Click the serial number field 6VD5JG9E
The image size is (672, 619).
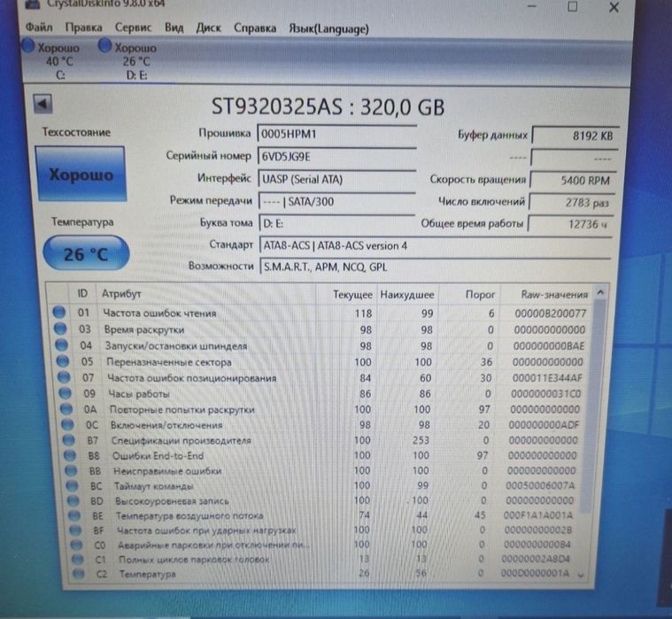(x=336, y=157)
